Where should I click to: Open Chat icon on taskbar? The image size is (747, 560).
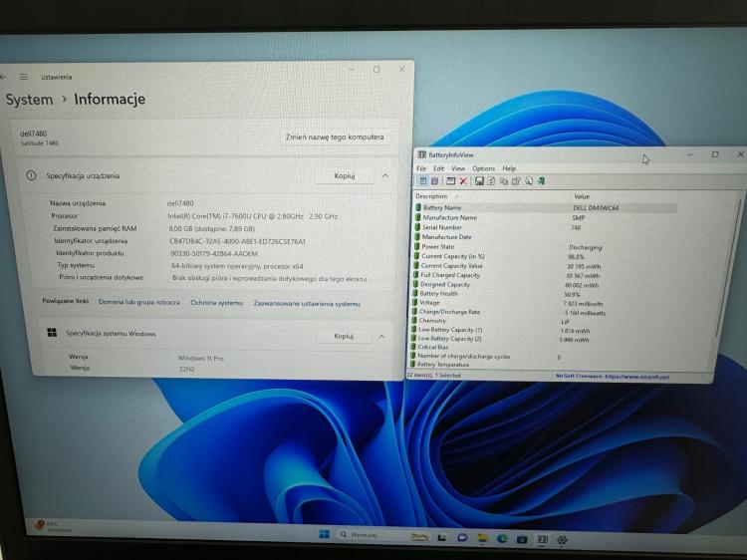461,538
